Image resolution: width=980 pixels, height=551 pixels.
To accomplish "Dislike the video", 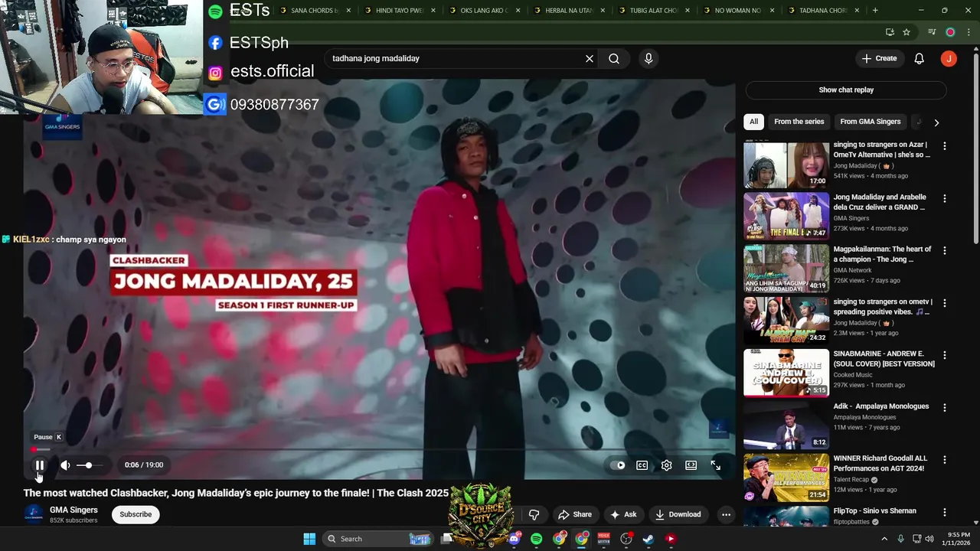I will [534, 514].
